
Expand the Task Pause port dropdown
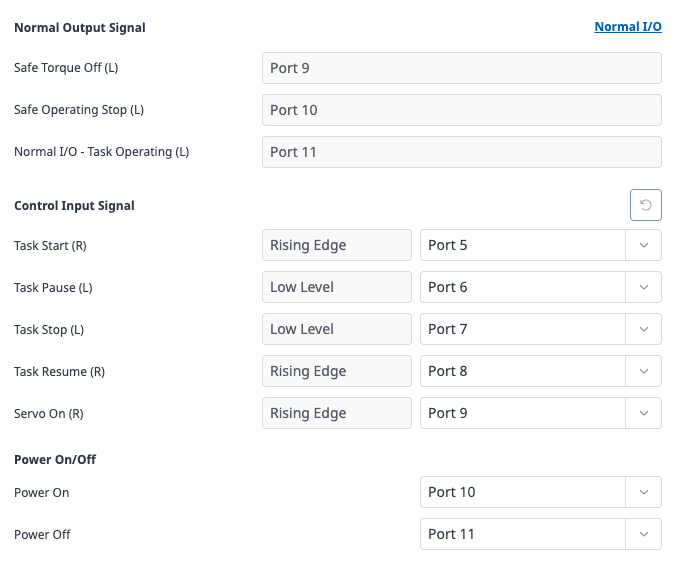643,287
